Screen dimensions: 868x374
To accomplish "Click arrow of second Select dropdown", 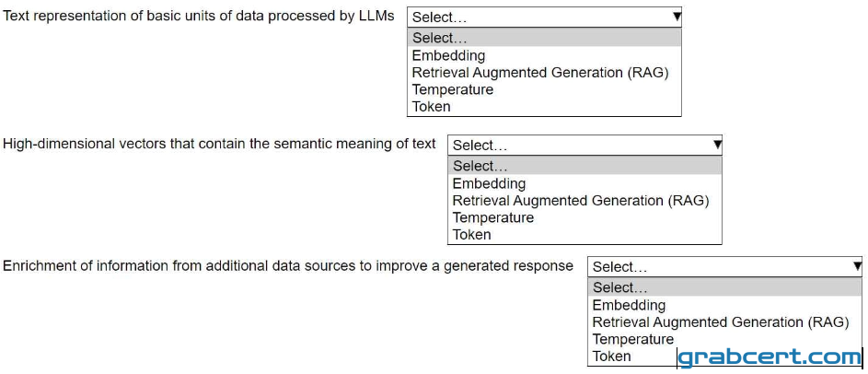I will [717, 146].
